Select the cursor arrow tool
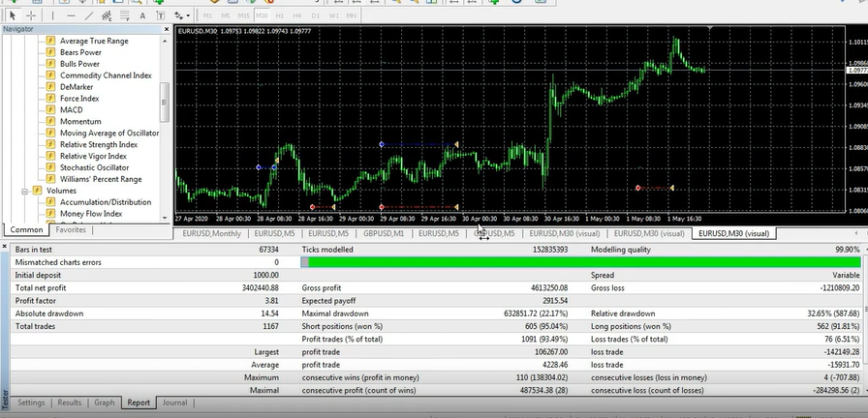Viewport: 868px width, 418px height. tap(11, 15)
